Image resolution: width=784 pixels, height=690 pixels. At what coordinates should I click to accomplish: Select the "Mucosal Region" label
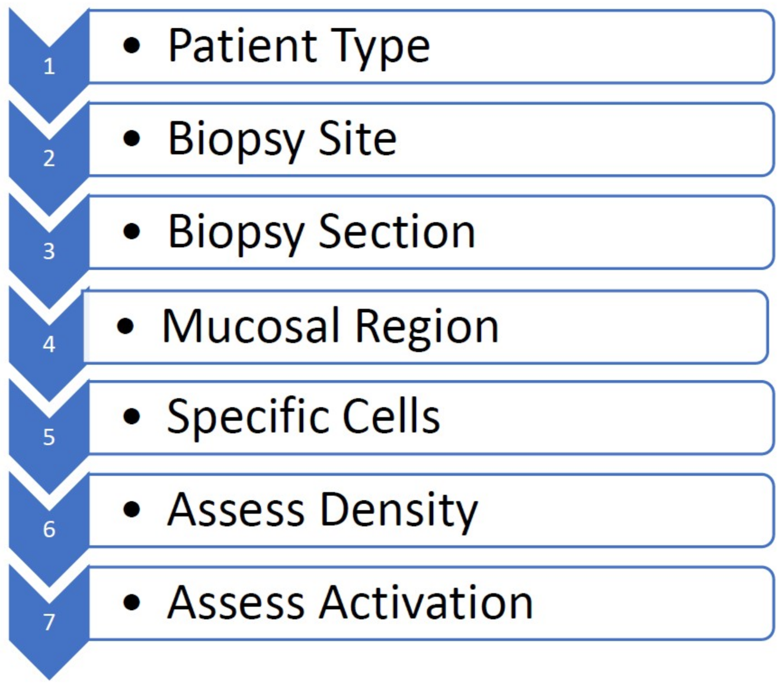[330, 326]
